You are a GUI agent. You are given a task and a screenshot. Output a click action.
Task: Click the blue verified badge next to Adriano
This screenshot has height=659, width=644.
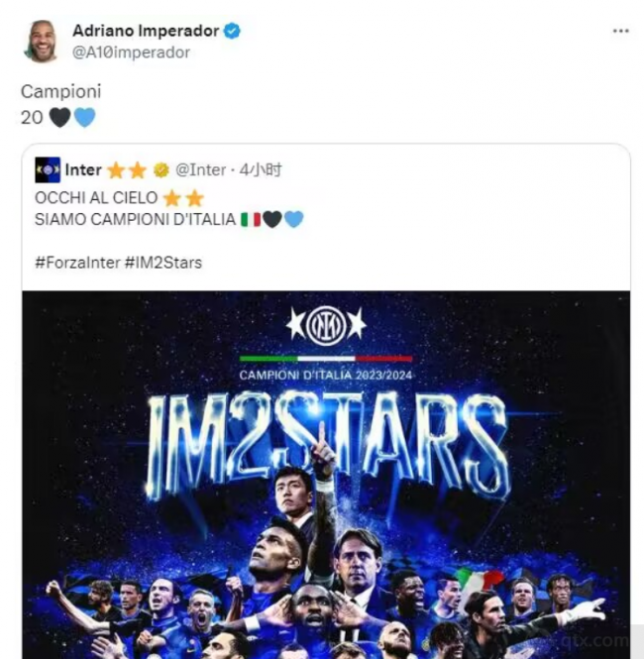(x=232, y=31)
